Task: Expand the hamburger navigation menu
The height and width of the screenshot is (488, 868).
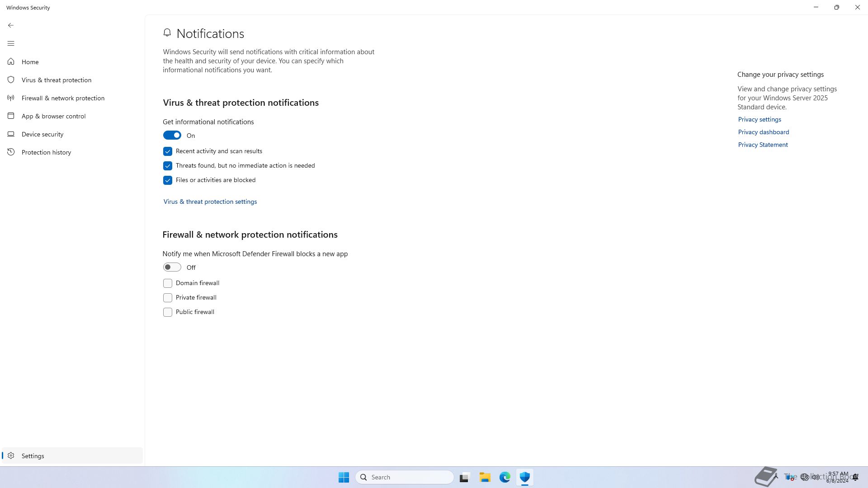Action: [x=11, y=43]
